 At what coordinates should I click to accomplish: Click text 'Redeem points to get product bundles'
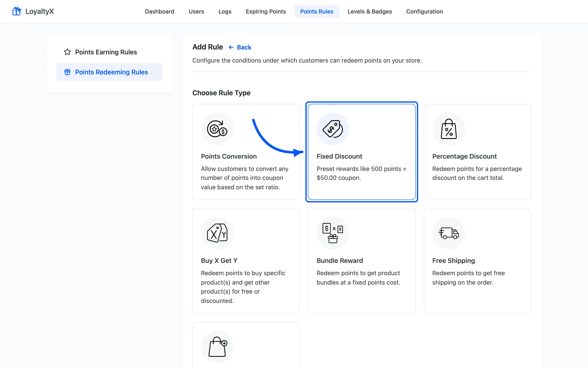click(x=358, y=278)
